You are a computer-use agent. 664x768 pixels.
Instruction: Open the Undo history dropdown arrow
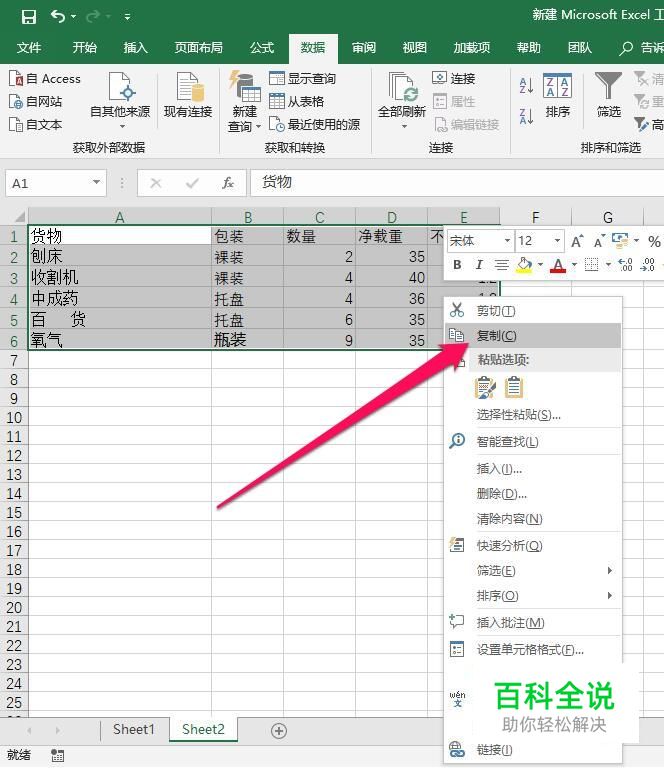73,17
